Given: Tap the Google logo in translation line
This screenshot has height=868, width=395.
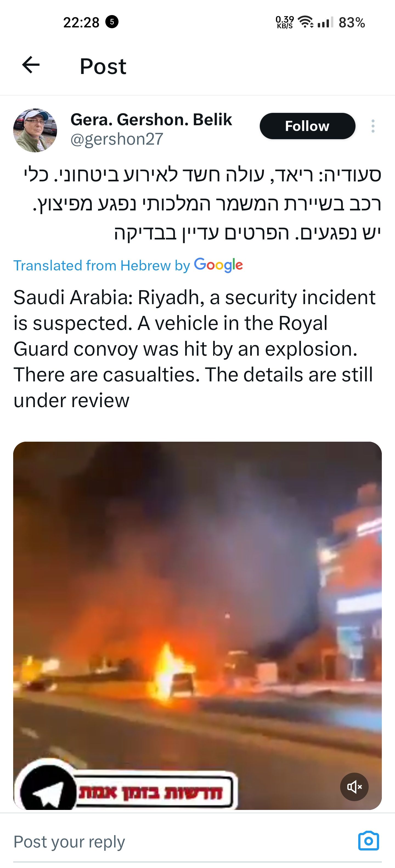Looking at the screenshot, I should pyautogui.click(x=218, y=265).
